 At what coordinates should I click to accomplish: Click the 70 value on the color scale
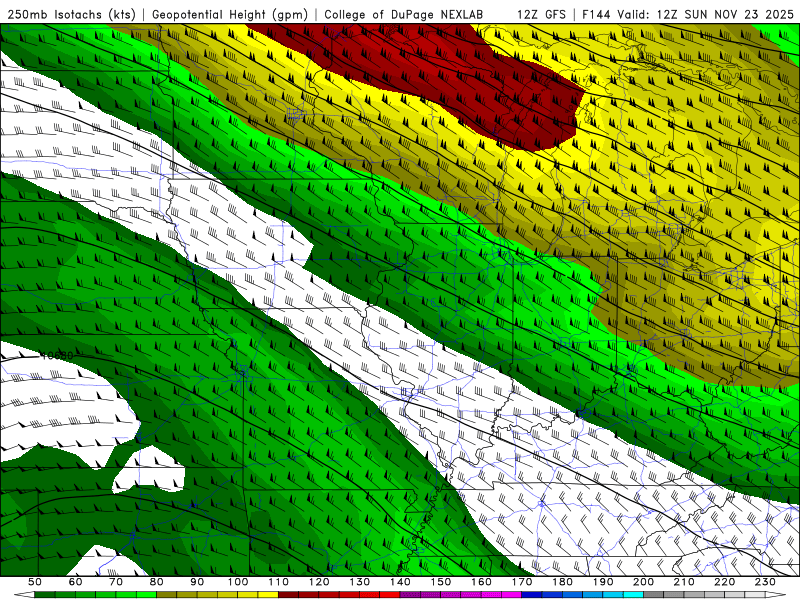[116, 582]
